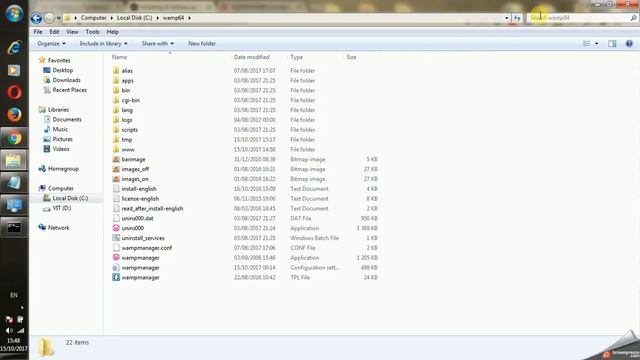
Task: Open the Tools menu
Action: click(93, 32)
